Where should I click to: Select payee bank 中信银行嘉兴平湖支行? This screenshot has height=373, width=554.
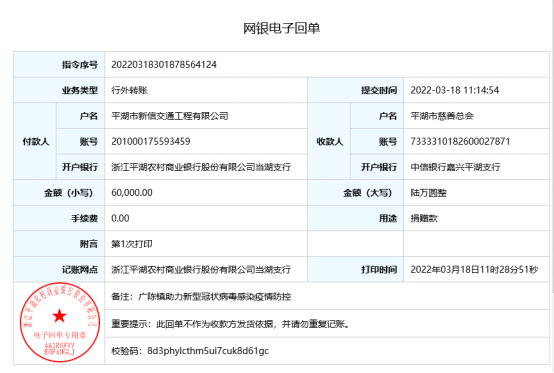(x=455, y=167)
